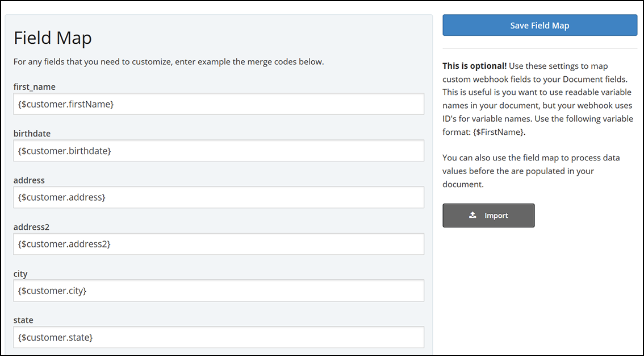Click the first_name field label
The image size is (644, 356).
pos(35,87)
